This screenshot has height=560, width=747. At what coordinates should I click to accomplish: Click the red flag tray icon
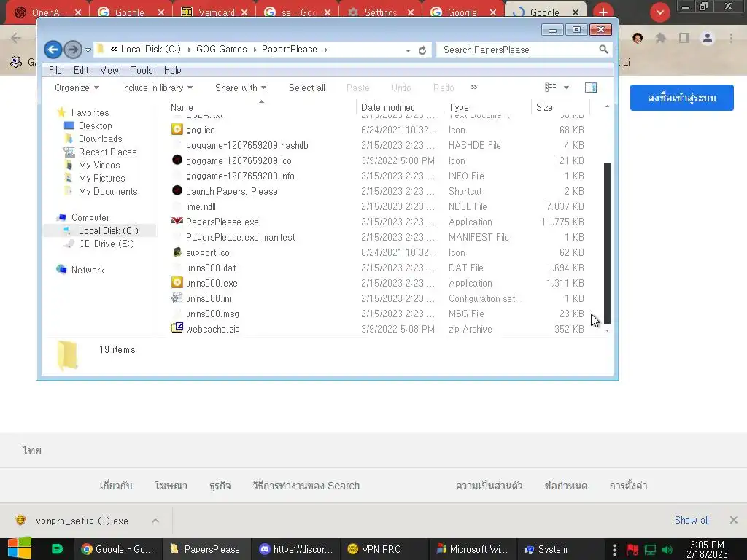tap(632, 550)
